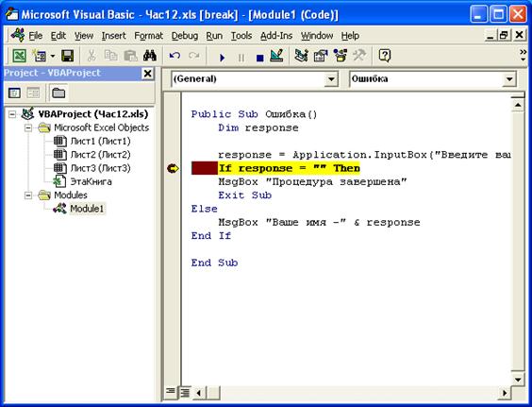The width and height of the screenshot is (532, 407).
Task: Click vertical scrollbar up arrow
Action: [518, 105]
